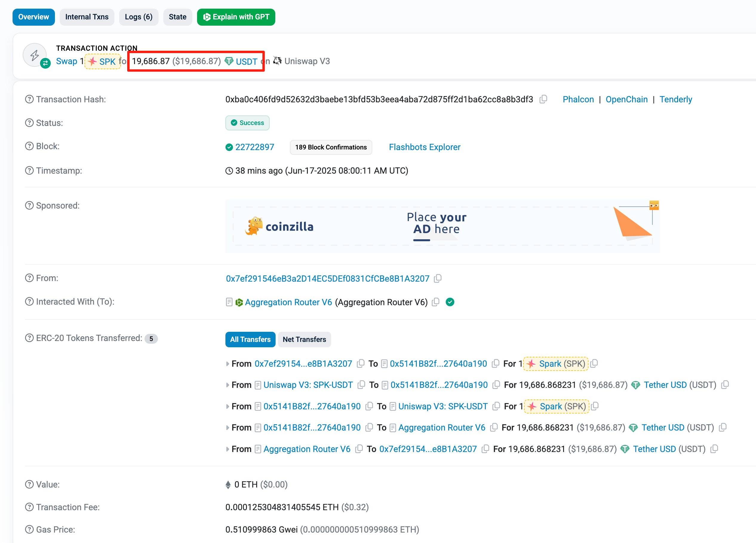Click the Transaction Hash help icon

[x=29, y=99]
